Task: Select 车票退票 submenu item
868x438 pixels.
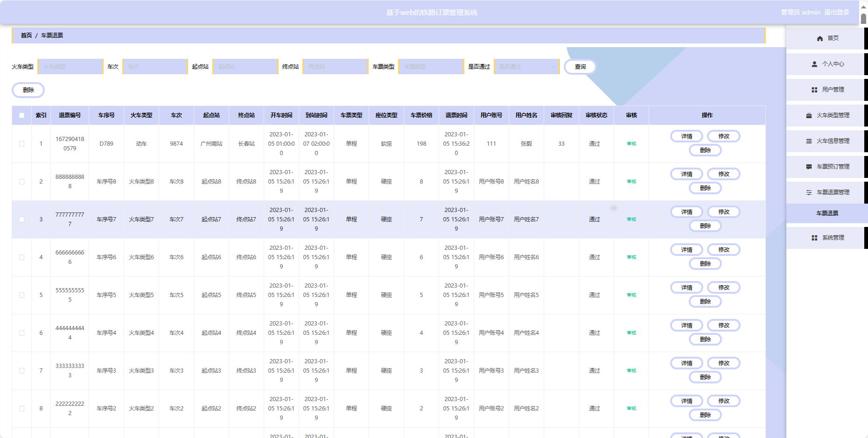Action: pyautogui.click(x=827, y=213)
